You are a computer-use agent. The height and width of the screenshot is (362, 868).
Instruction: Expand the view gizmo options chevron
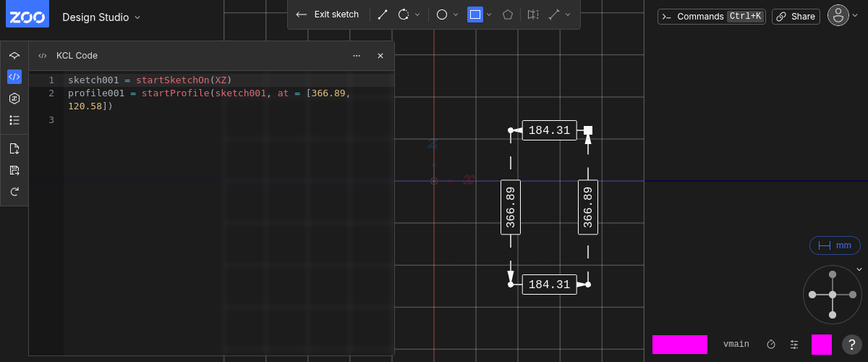pyautogui.click(x=859, y=269)
